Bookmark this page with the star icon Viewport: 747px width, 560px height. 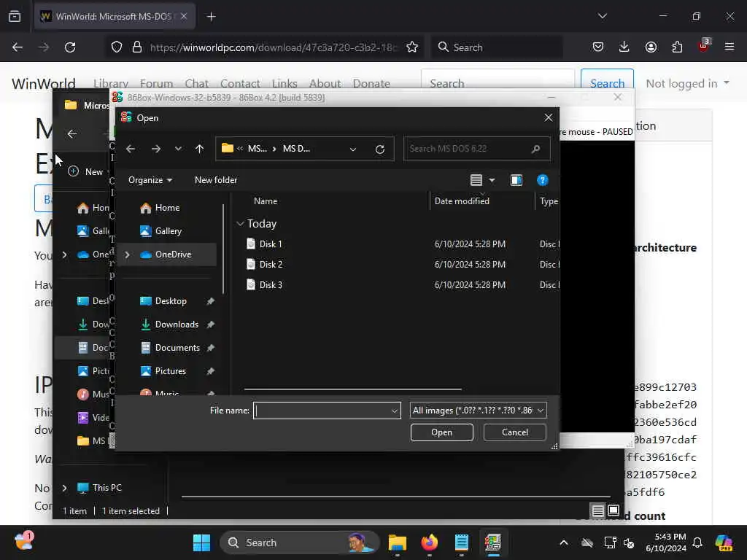pyautogui.click(x=412, y=47)
